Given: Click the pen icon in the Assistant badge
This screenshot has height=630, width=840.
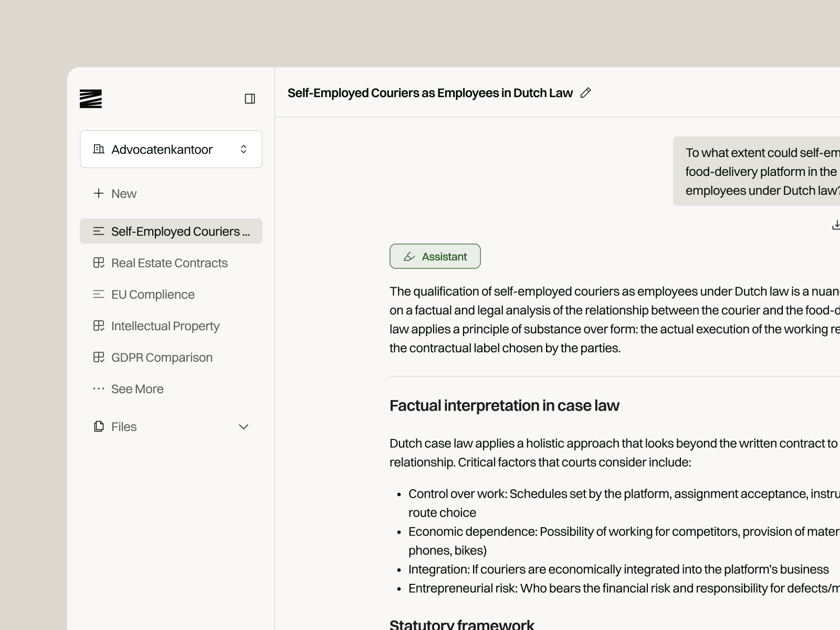Looking at the screenshot, I should click(x=409, y=256).
